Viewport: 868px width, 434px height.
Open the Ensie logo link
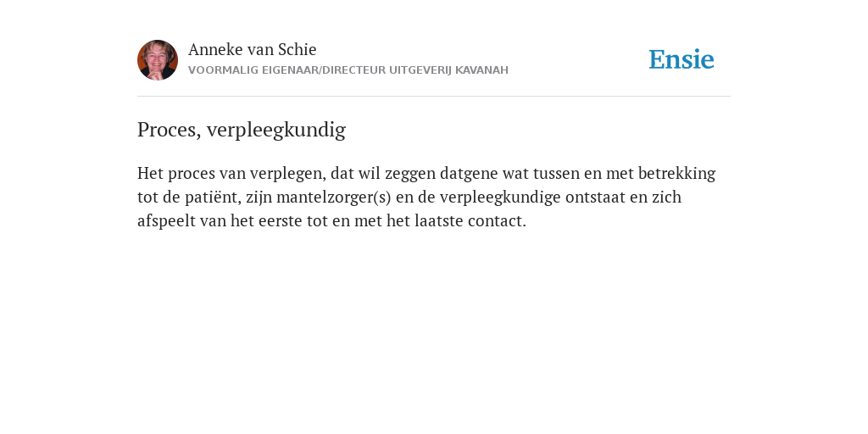coord(682,59)
